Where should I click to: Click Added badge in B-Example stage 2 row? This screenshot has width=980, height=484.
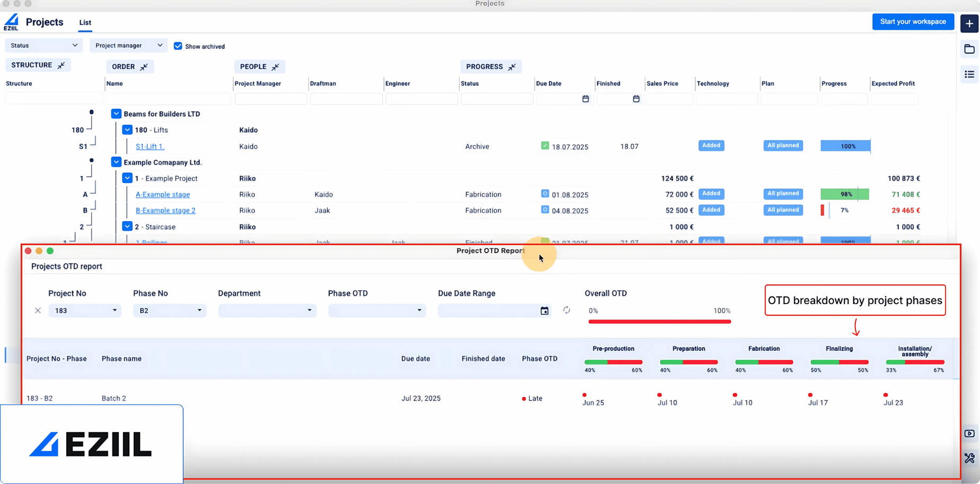point(711,210)
